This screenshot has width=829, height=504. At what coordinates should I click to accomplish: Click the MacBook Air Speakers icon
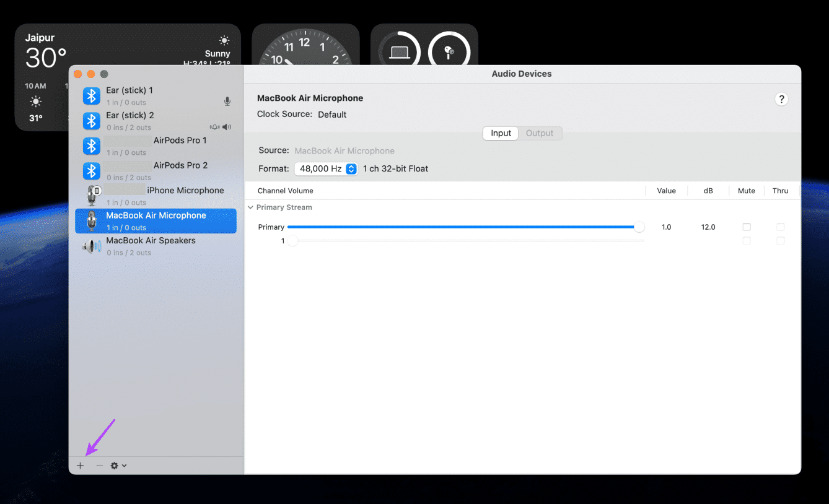[x=92, y=246]
